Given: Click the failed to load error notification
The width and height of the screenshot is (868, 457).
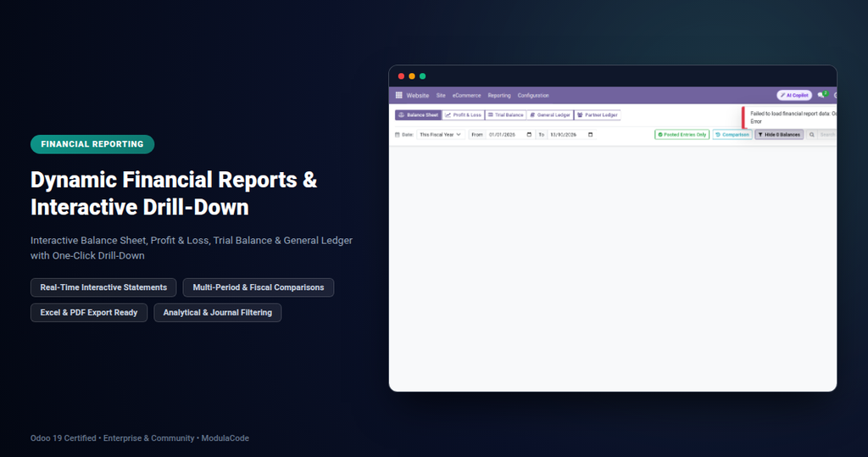Looking at the screenshot, I should pyautogui.click(x=790, y=118).
